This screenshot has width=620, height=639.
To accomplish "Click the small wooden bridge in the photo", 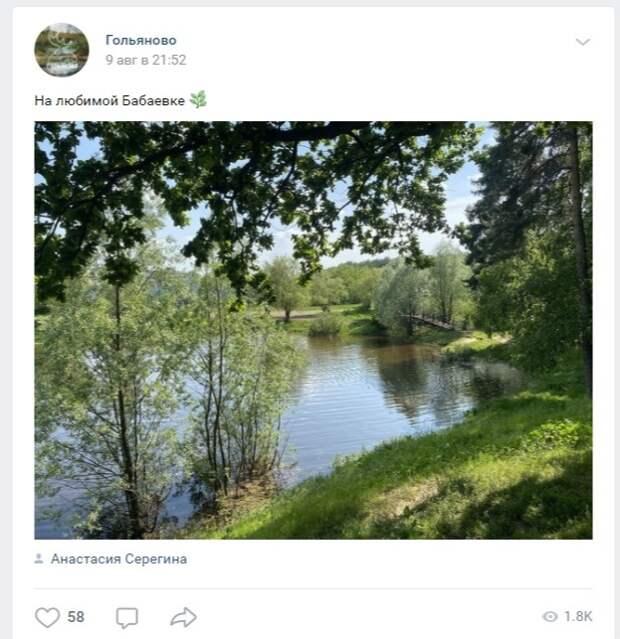I will (x=428, y=322).
